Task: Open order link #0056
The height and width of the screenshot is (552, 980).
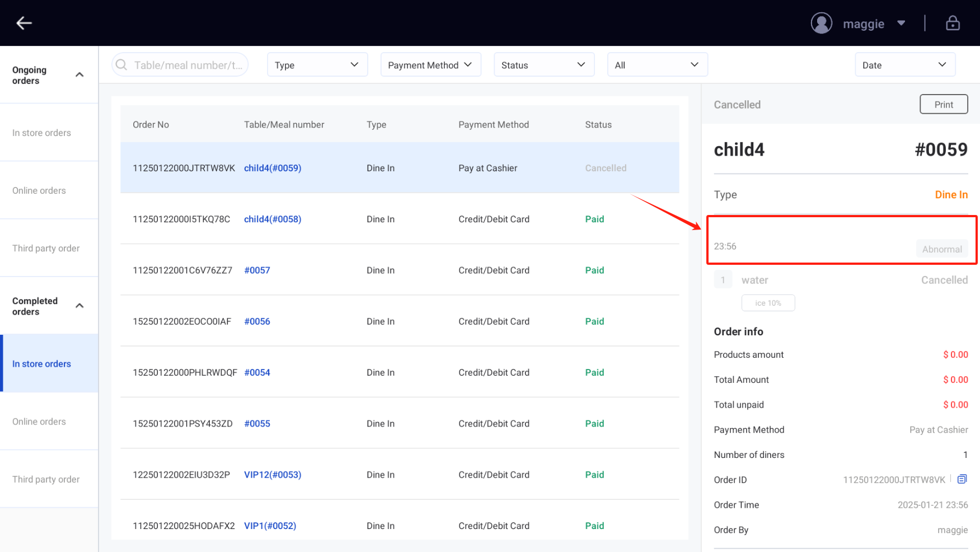Action: [257, 321]
